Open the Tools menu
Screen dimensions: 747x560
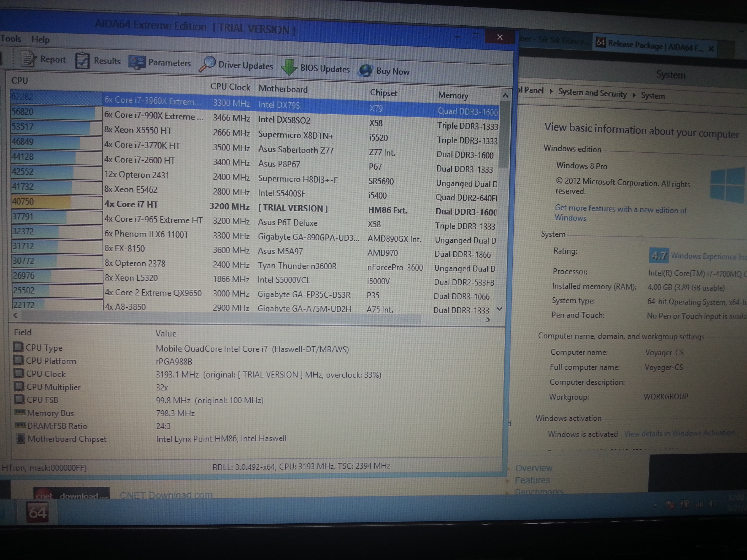(11, 38)
